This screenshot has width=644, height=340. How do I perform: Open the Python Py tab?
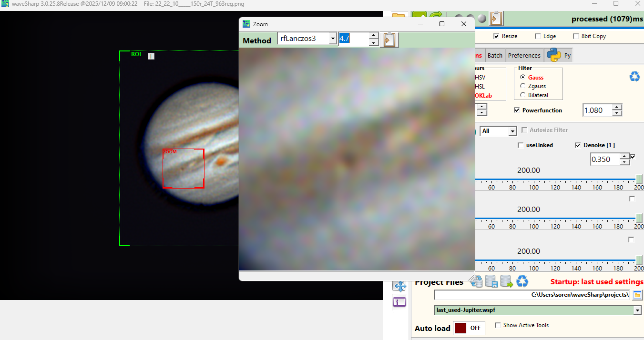(559, 55)
